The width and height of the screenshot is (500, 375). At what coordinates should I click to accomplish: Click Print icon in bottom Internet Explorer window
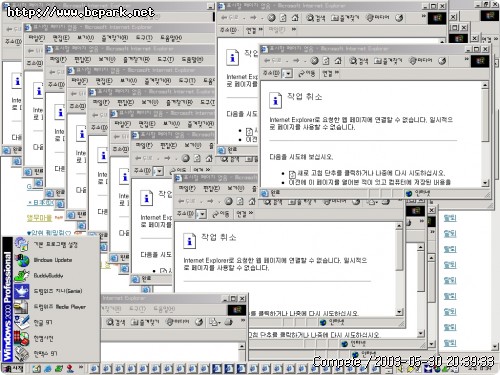[229, 322]
